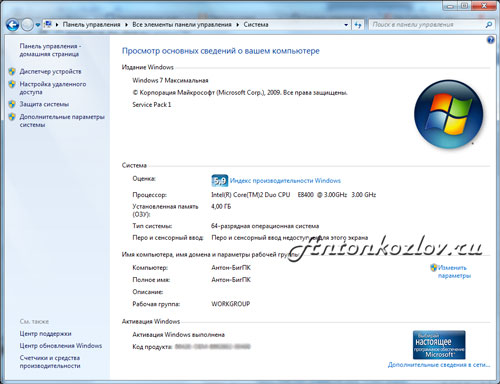The image size is (500, 384).
Task: Click the WORKGROUP value
Action: point(231,304)
